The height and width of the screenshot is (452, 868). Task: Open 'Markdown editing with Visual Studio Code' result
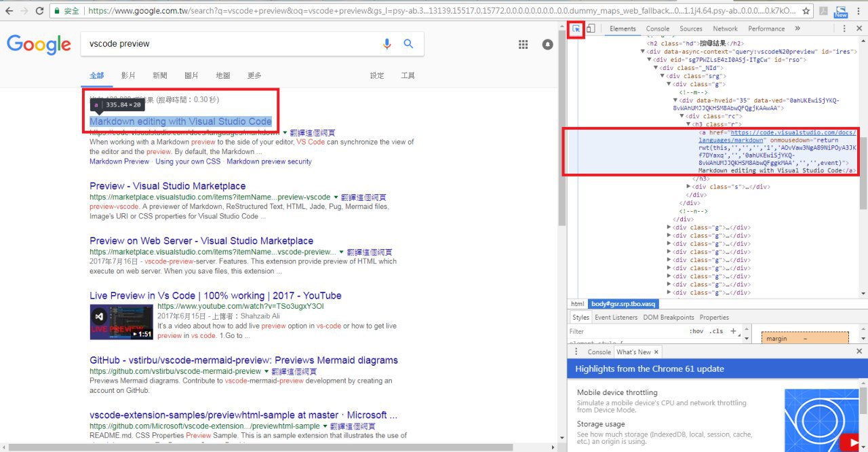pos(180,121)
